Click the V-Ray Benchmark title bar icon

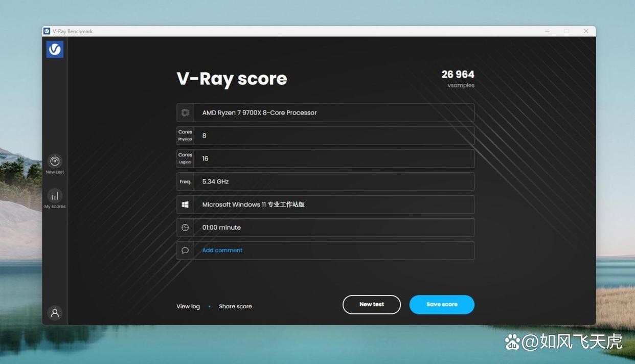(47, 31)
